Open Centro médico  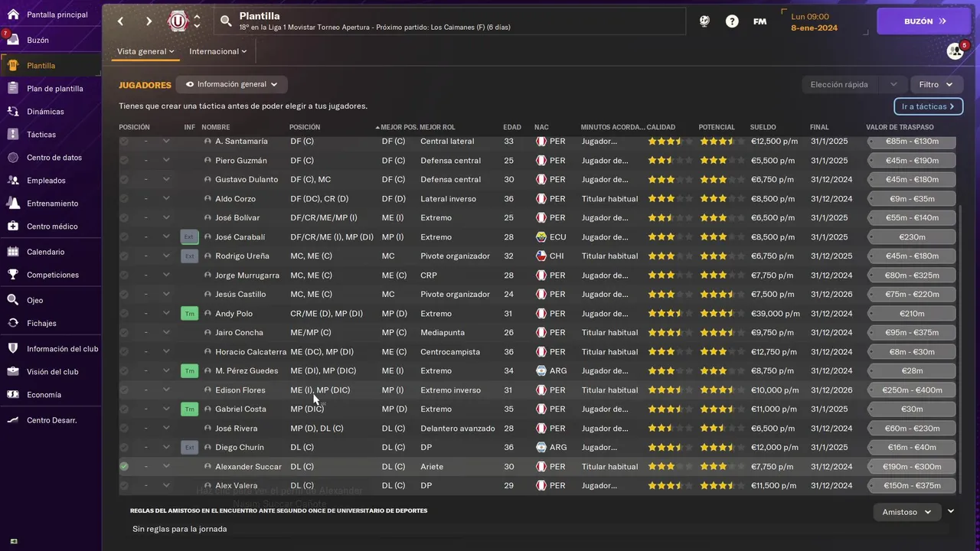coord(51,227)
